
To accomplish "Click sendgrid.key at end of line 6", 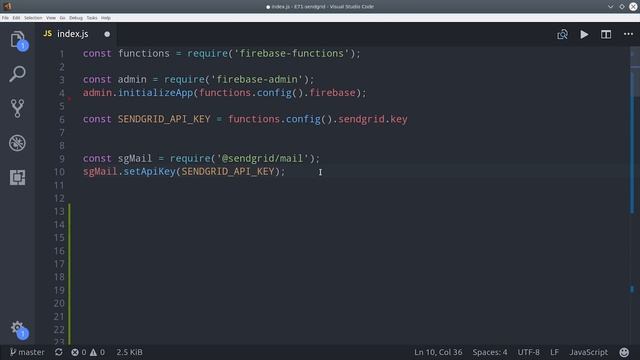I will [x=373, y=119].
